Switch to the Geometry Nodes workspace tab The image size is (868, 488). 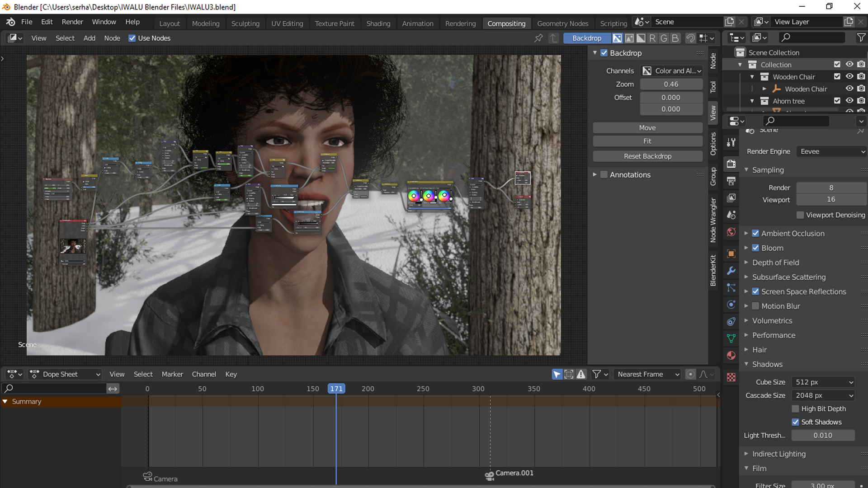point(562,23)
